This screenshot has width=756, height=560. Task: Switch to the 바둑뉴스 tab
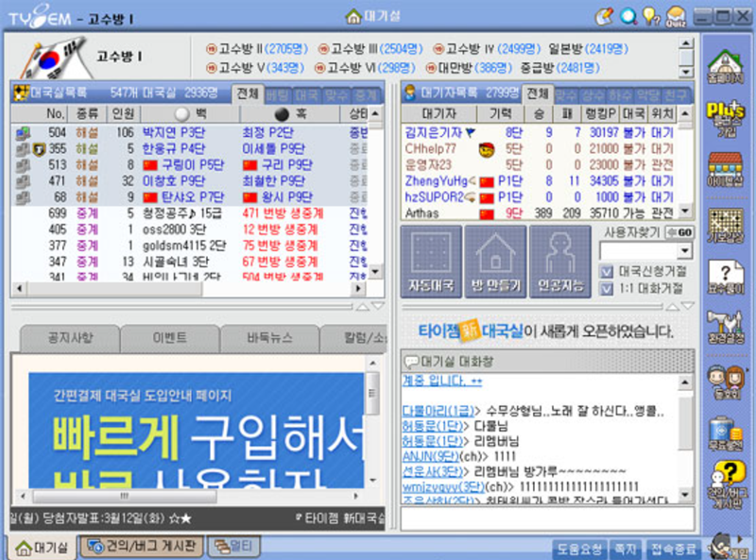pos(269,338)
